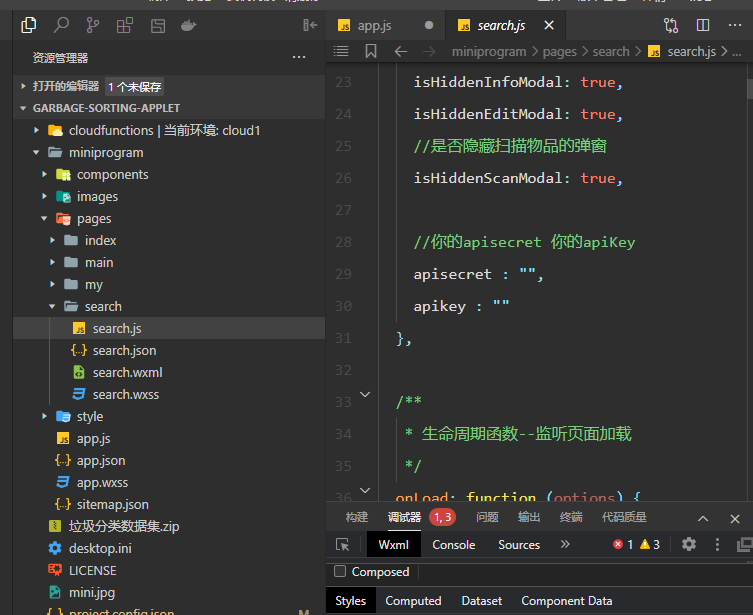Screen dimensions: 753x615
Task: Open the Source Control branch icon
Action: coord(93,25)
